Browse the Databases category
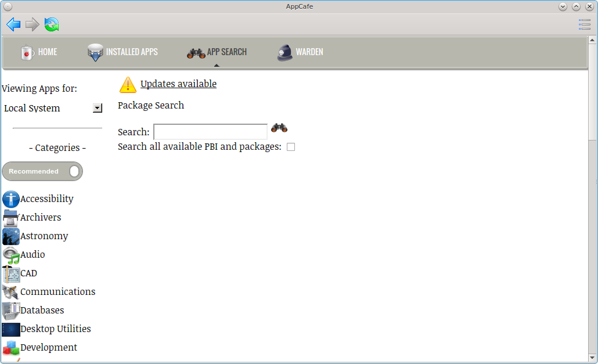The height and width of the screenshot is (364, 598). click(x=42, y=310)
